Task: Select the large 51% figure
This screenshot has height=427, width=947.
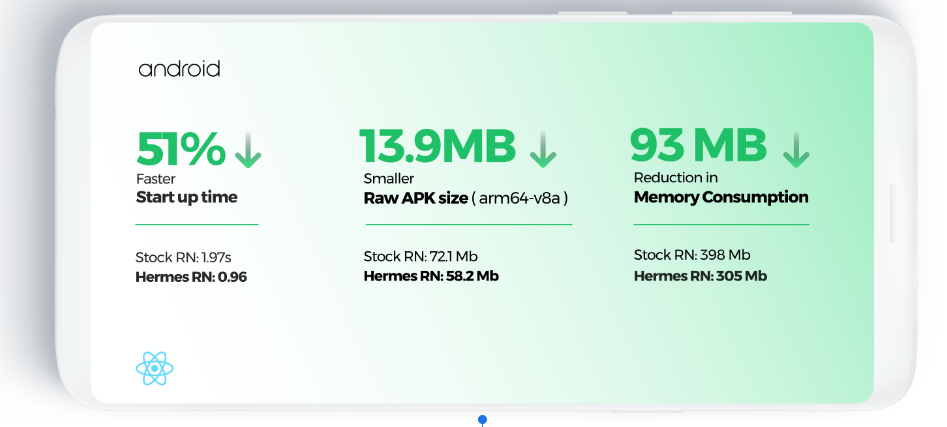Action: [x=181, y=150]
